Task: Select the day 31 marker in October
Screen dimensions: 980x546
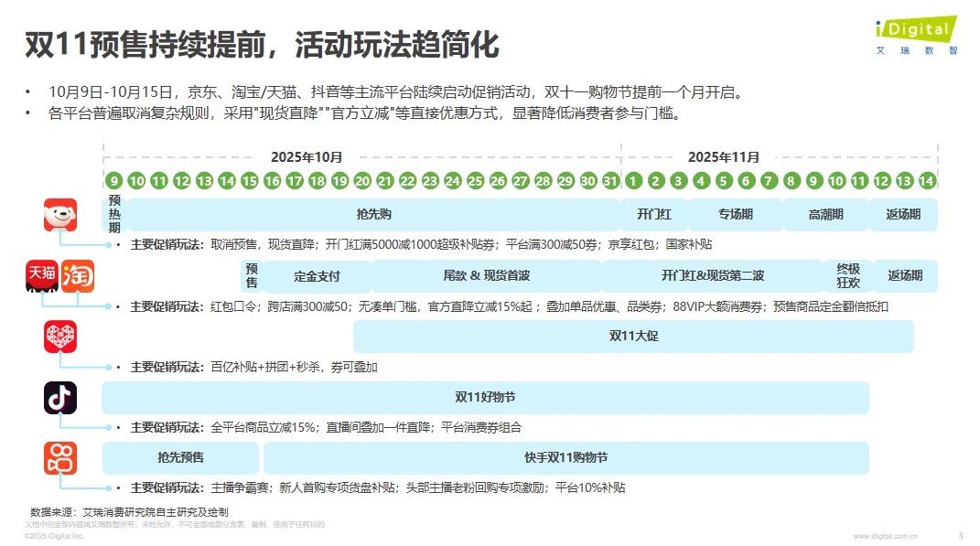Action: [610, 181]
